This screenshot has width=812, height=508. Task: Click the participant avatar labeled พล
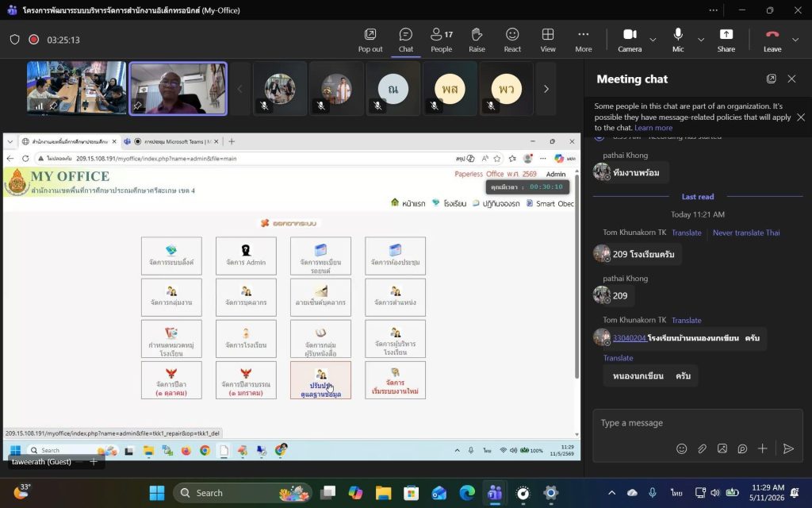450,89
